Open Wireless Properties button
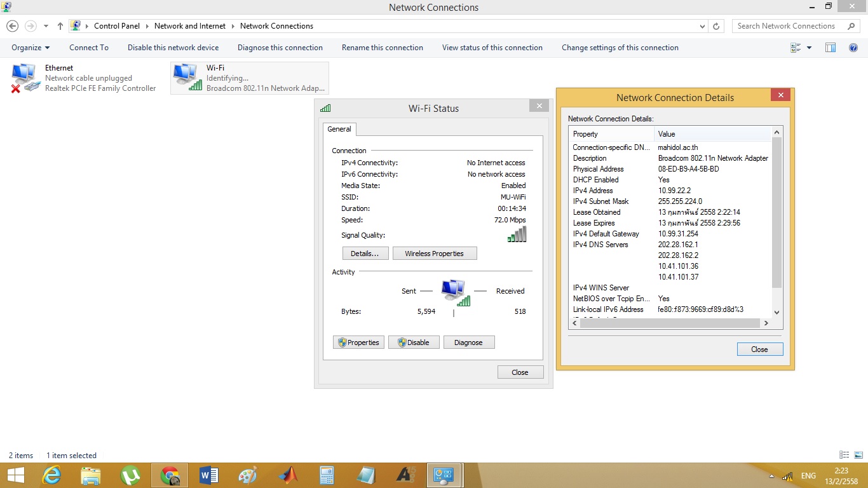 434,254
